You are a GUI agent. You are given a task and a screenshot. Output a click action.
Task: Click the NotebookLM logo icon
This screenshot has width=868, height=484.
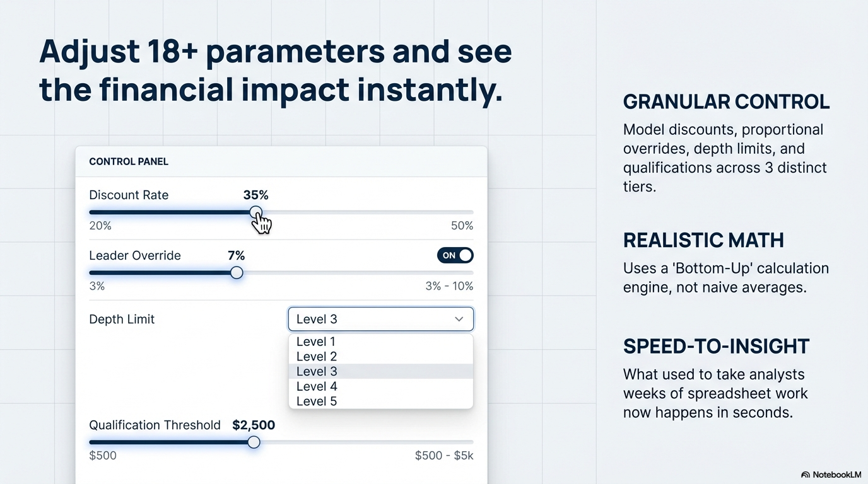click(x=806, y=475)
